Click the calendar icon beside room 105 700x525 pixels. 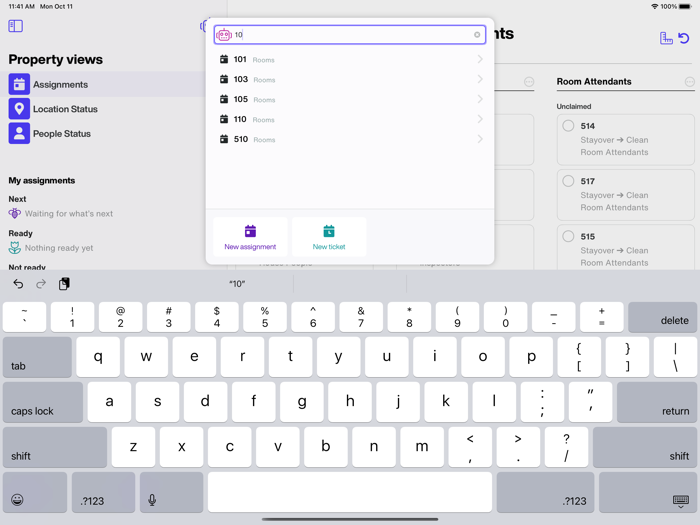224,99
